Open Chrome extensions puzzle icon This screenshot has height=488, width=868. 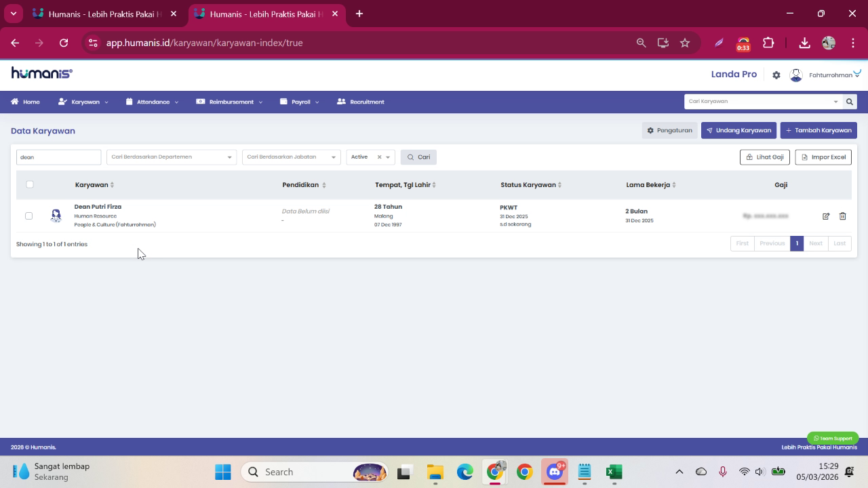pyautogui.click(x=768, y=43)
